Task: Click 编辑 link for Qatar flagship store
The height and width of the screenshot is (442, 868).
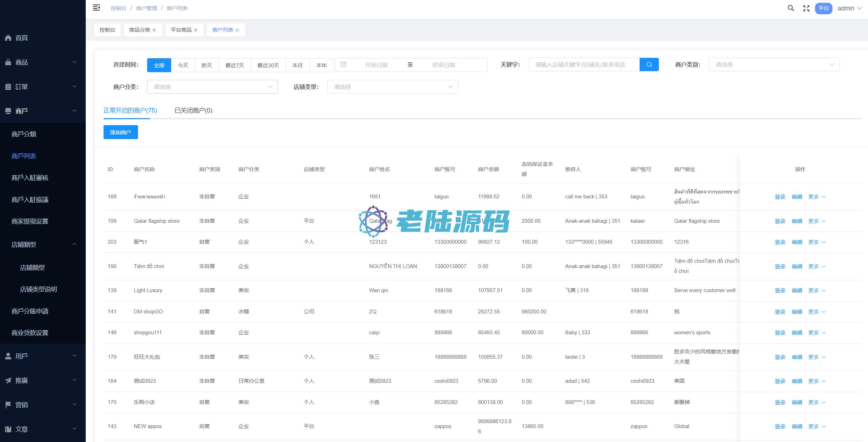Action: click(797, 221)
